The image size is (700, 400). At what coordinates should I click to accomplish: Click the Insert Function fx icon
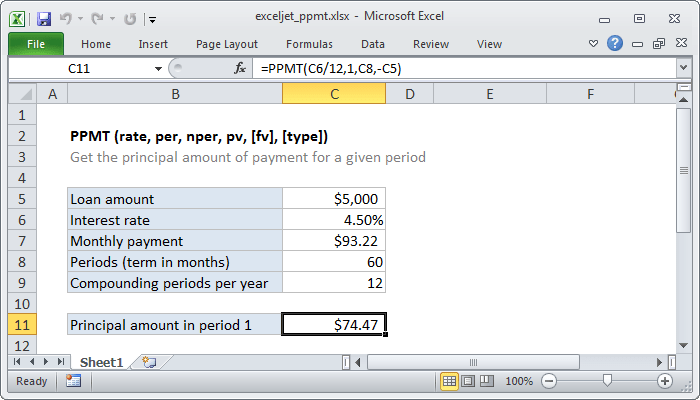click(x=240, y=68)
